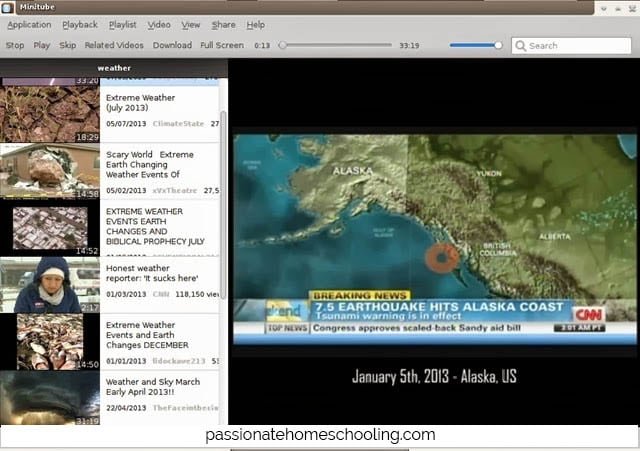Open the Share menu
Image resolution: width=640 pixels, height=451 pixels.
[224, 25]
